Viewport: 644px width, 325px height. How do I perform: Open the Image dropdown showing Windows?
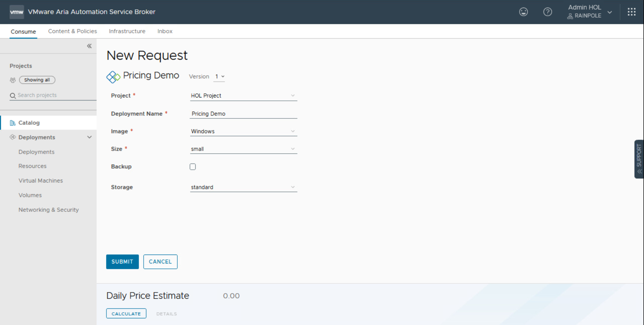tap(243, 132)
